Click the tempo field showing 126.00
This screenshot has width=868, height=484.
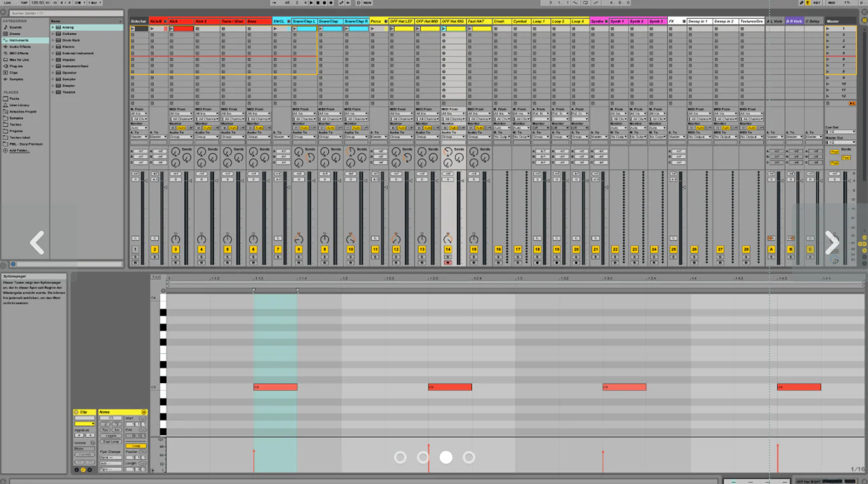37,3
